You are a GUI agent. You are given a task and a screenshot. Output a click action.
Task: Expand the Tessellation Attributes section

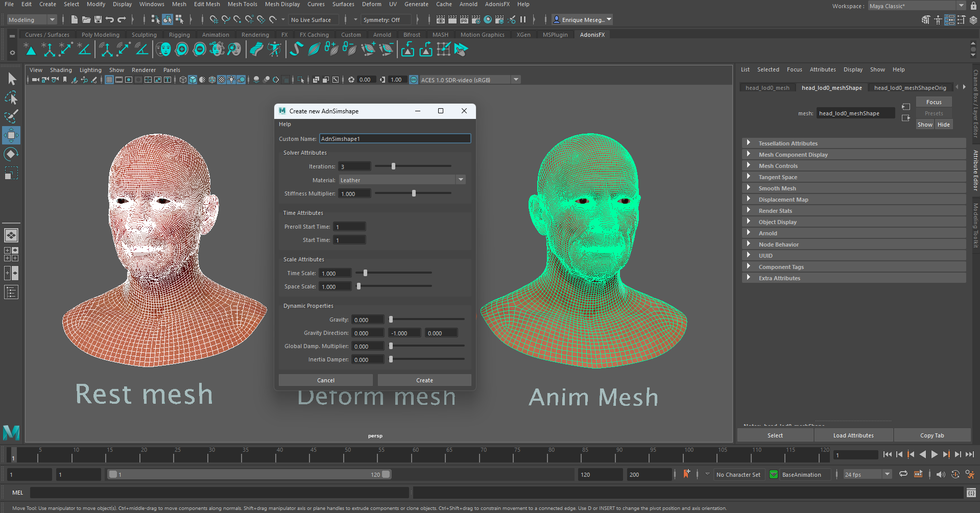coord(853,143)
